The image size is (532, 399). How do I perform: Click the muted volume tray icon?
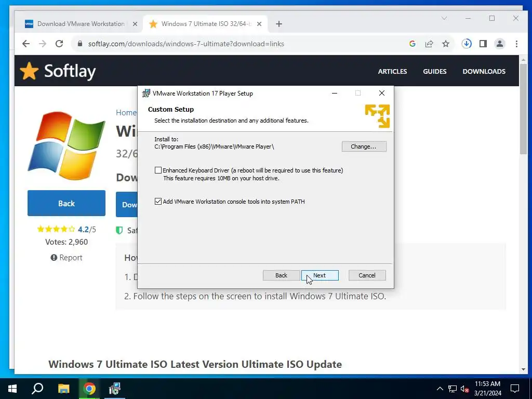click(x=464, y=389)
